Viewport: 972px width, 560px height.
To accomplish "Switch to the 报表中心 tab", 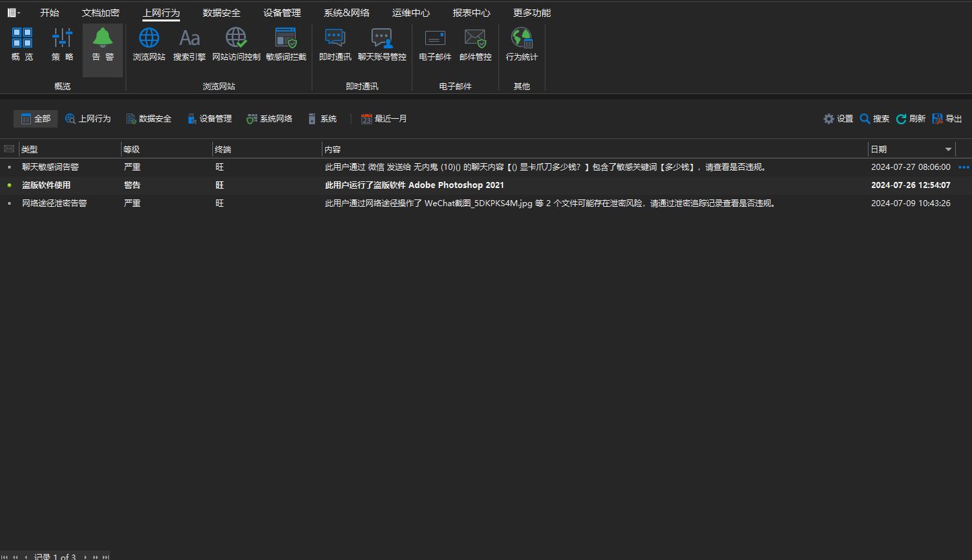I will tap(472, 13).
